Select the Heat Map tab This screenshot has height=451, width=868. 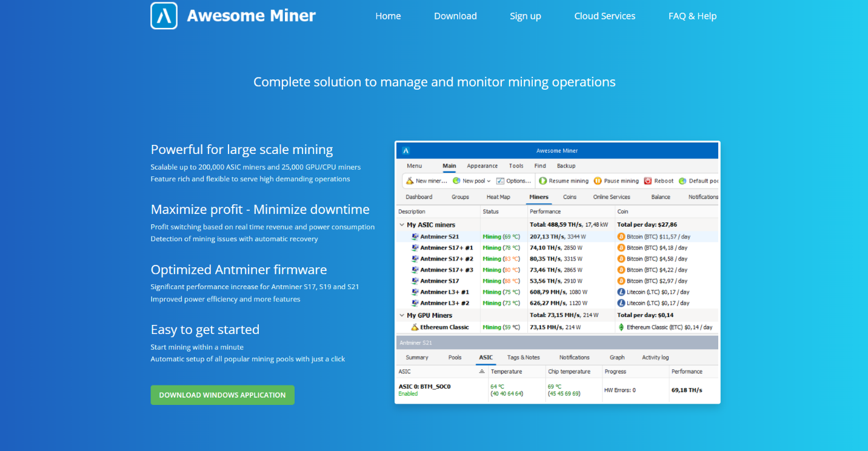(498, 196)
